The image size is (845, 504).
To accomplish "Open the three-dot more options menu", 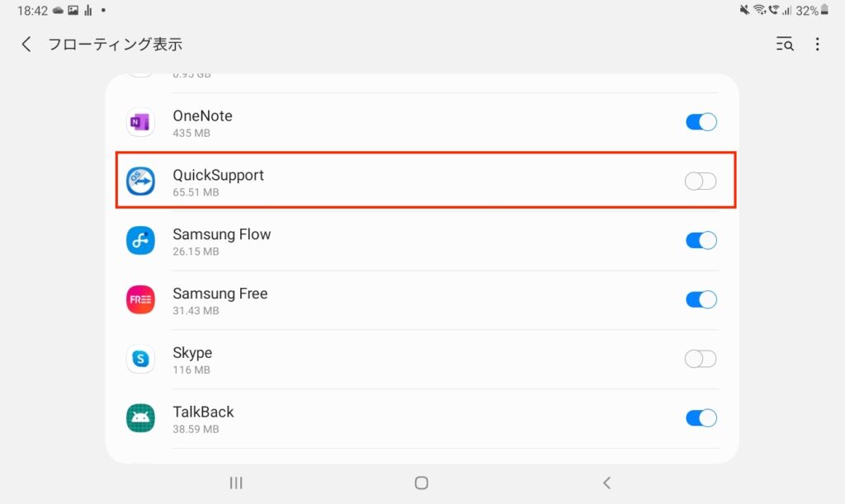I will 817,45.
